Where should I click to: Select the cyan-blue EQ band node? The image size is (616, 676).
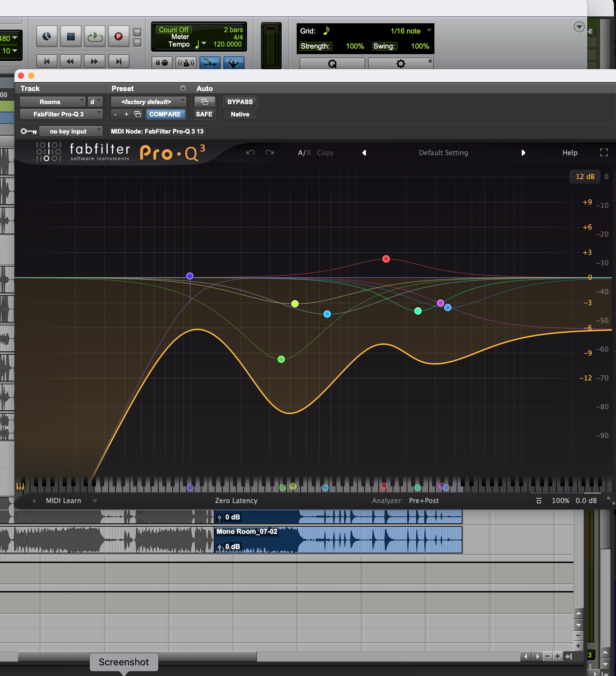click(327, 314)
